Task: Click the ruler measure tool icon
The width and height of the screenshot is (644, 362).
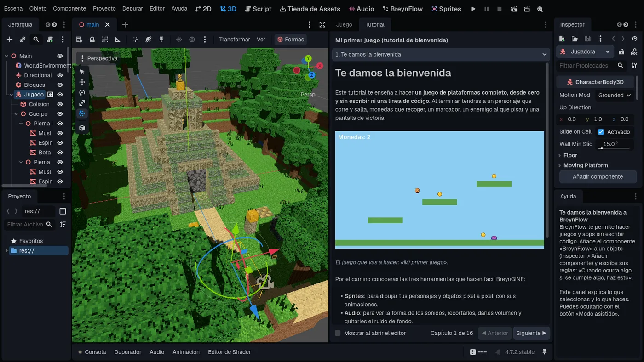Action: [x=118, y=40]
